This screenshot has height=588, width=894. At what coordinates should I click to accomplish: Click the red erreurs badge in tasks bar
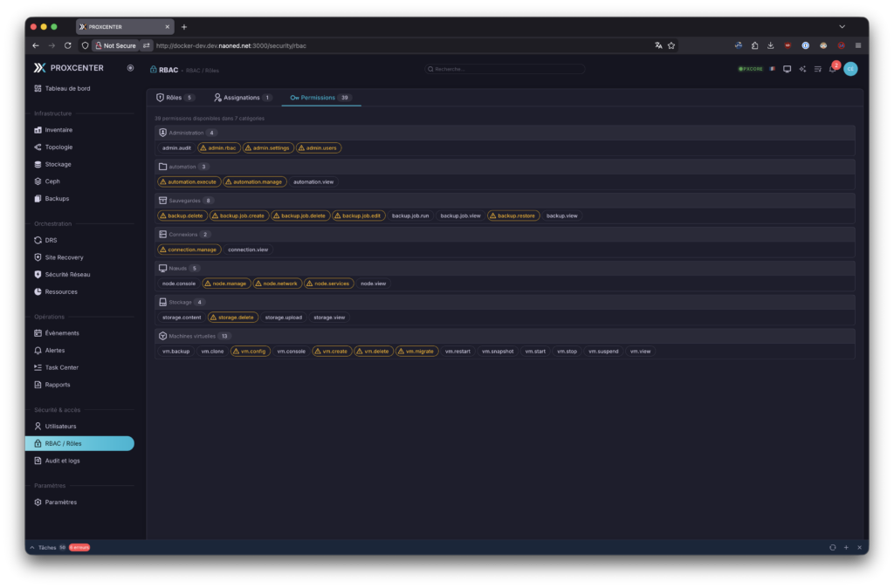click(79, 547)
